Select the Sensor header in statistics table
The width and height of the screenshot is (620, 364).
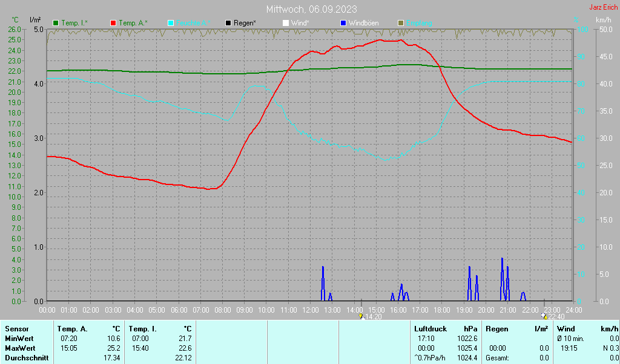[x=16, y=329]
